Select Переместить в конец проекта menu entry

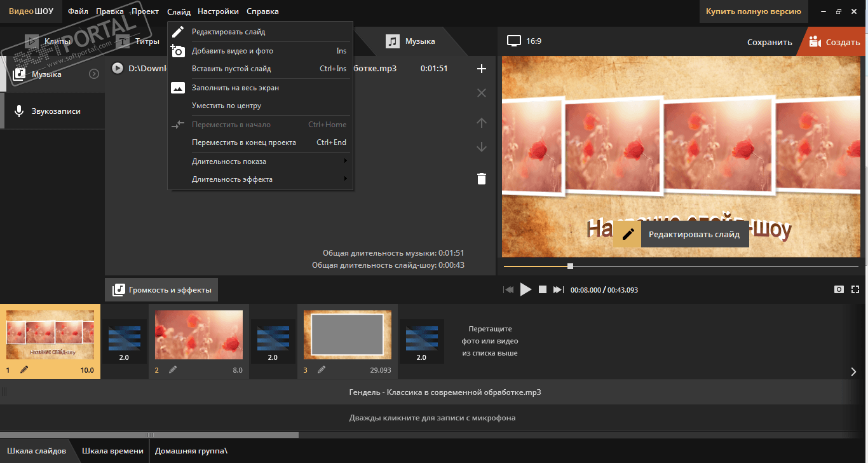click(260, 142)
